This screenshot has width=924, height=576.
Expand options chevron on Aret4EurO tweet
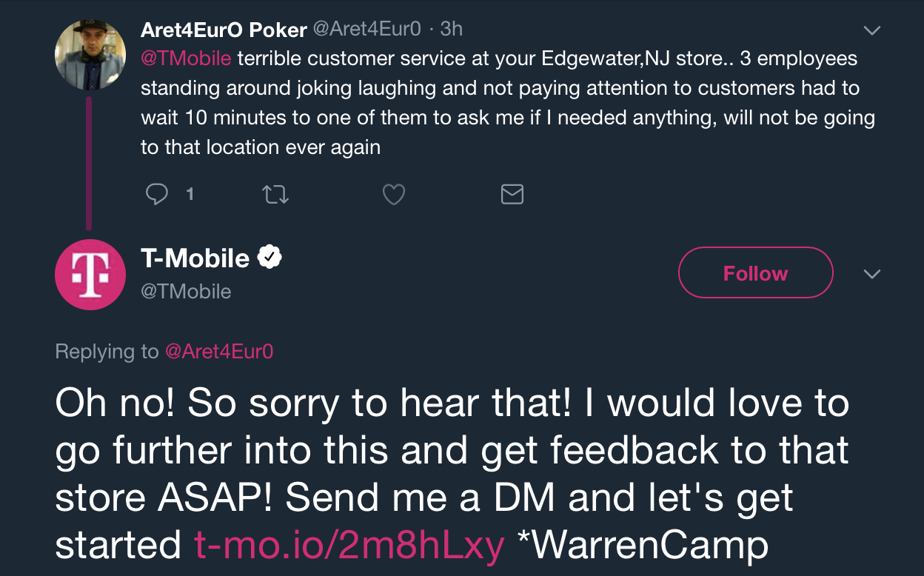[x=872, y=30]
